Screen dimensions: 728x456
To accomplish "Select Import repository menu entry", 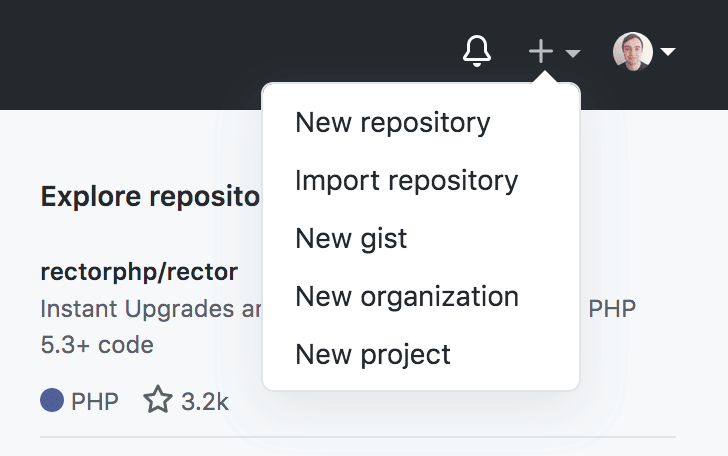I will (407, 181).
